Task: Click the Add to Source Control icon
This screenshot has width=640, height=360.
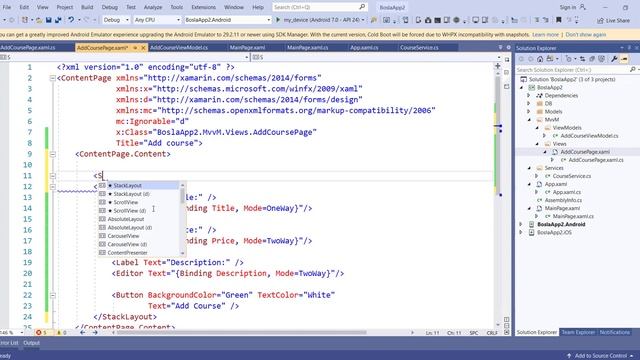Action: coord(569,356)
